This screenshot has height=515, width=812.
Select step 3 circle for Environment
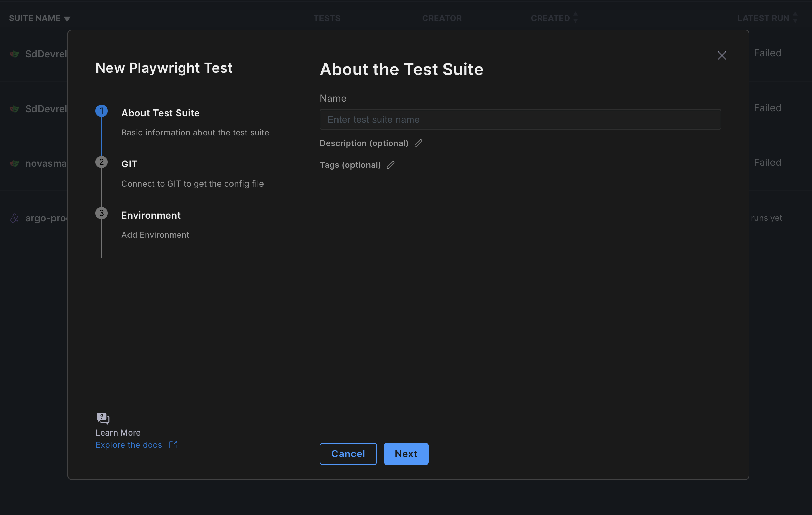102,213
